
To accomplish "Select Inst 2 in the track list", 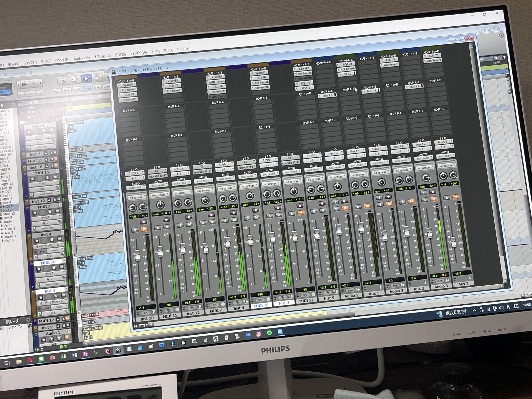I will pyautogui.click(x=7, y=210).
